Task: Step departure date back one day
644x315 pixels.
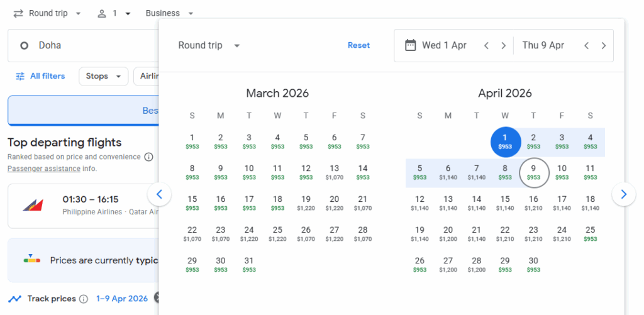Action: click(x=486, y=45)
